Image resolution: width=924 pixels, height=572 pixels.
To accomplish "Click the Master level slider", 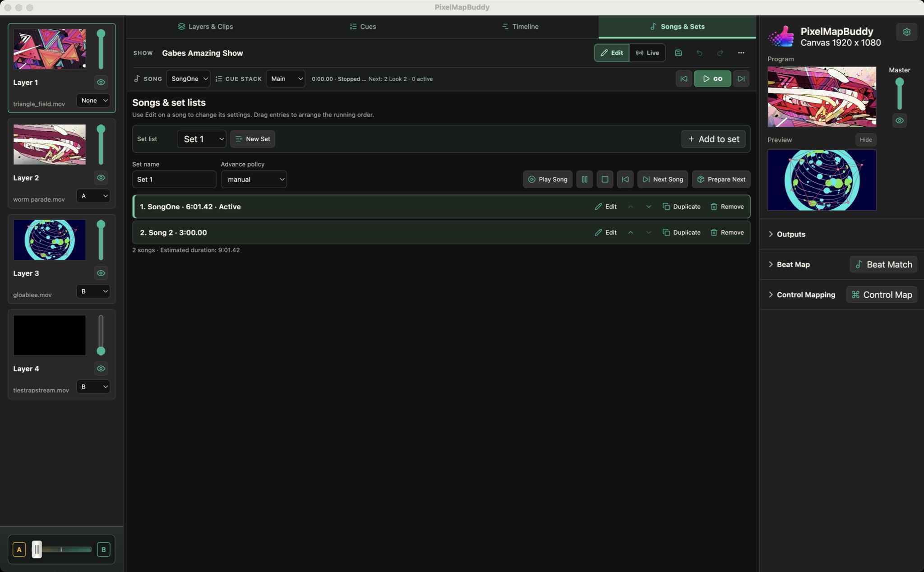I will tap(899, 94).
